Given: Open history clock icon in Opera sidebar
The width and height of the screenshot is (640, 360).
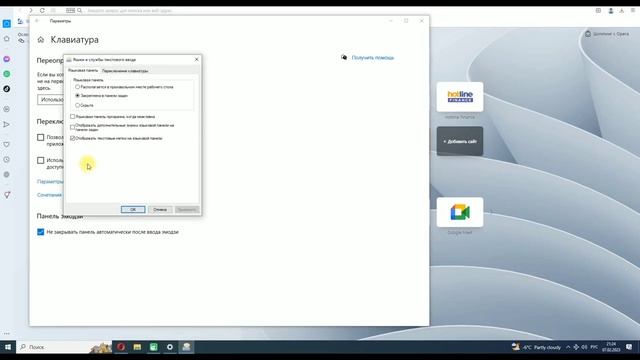Looking at the screenshot, I should 7,160.
